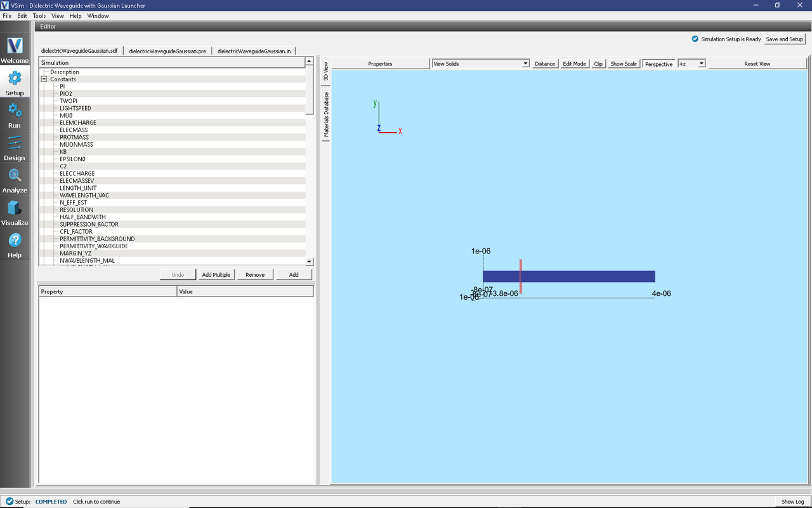Collapse the Constants tree node

click(x=44, y=79)
